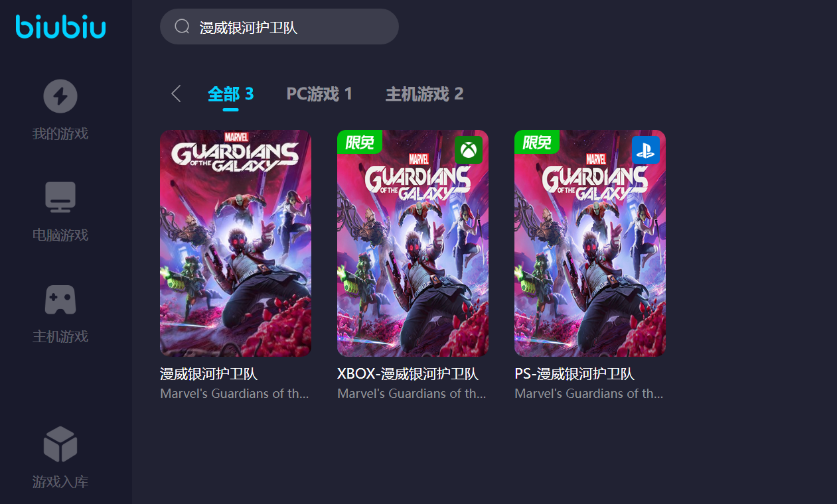Click 限免 badge on Xbox game card
Screen dimensions: 837x504
tap(360, 142)
